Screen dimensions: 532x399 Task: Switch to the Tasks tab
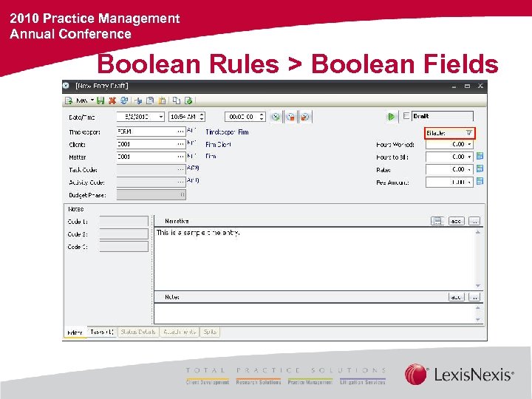(x=102, y=332)
